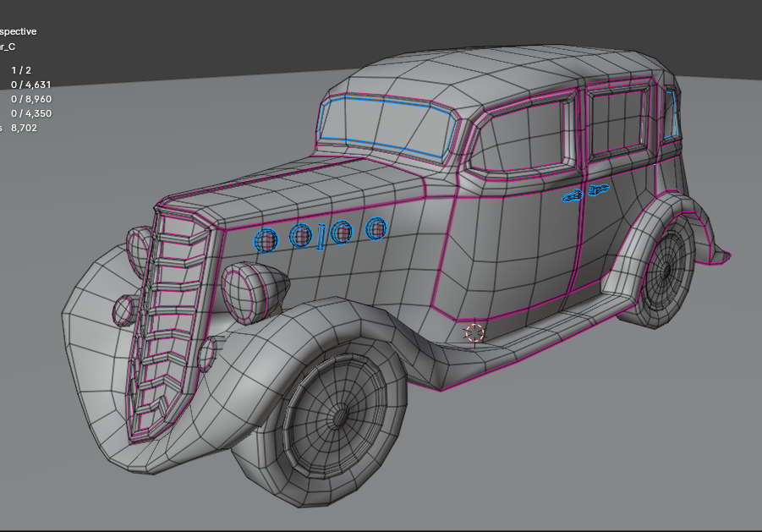Click the rear door window opening
Viewport: 762px width, 532px height.
(x=618, y=122)
